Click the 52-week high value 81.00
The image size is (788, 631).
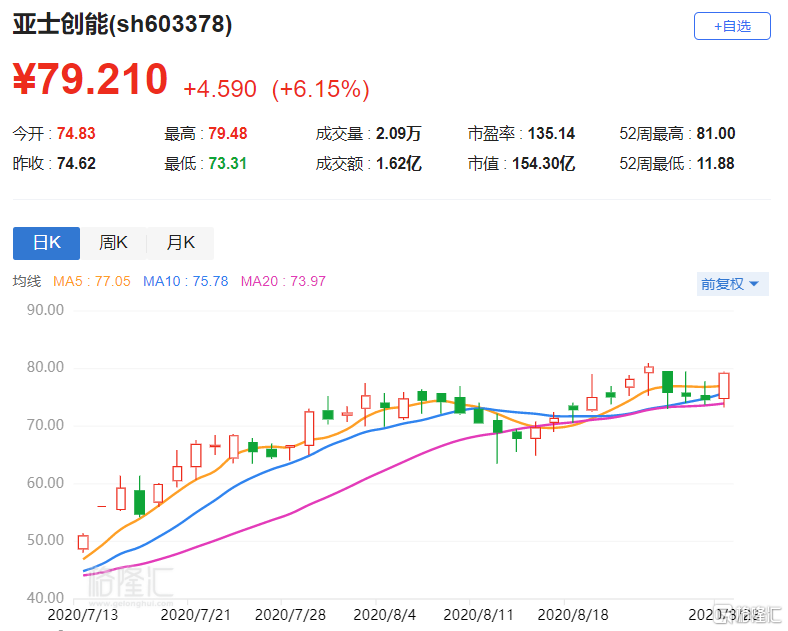pos(716,134)
